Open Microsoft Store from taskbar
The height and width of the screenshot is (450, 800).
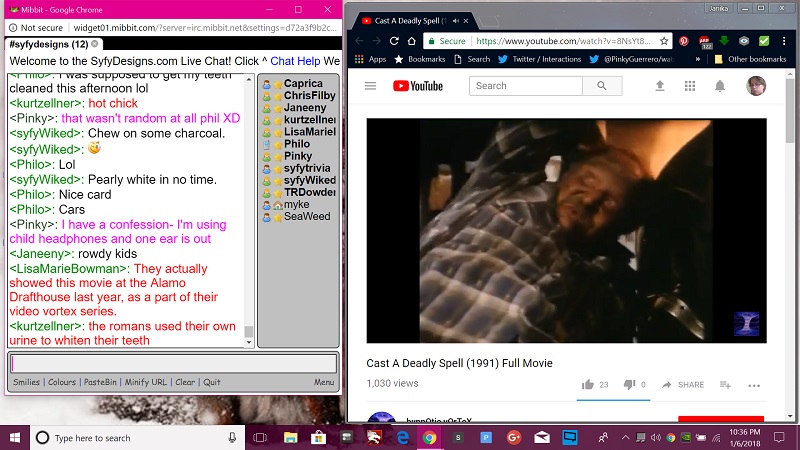tap(319, 438)
